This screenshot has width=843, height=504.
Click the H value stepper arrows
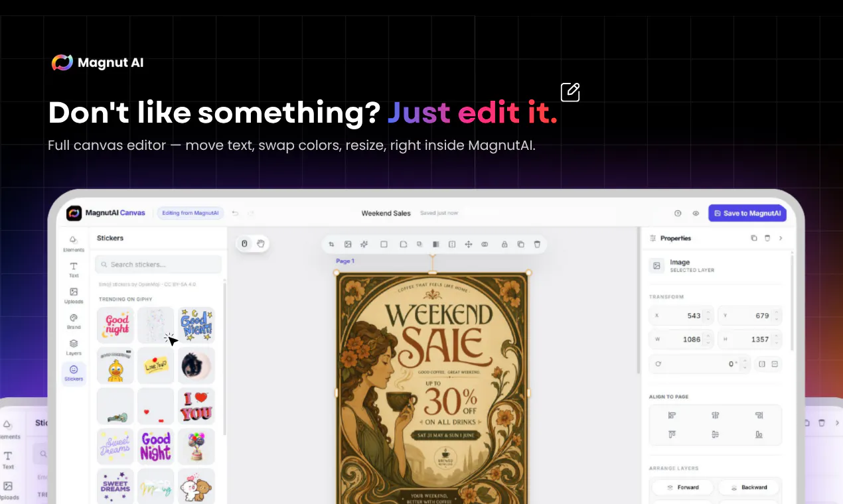point(777,339)
